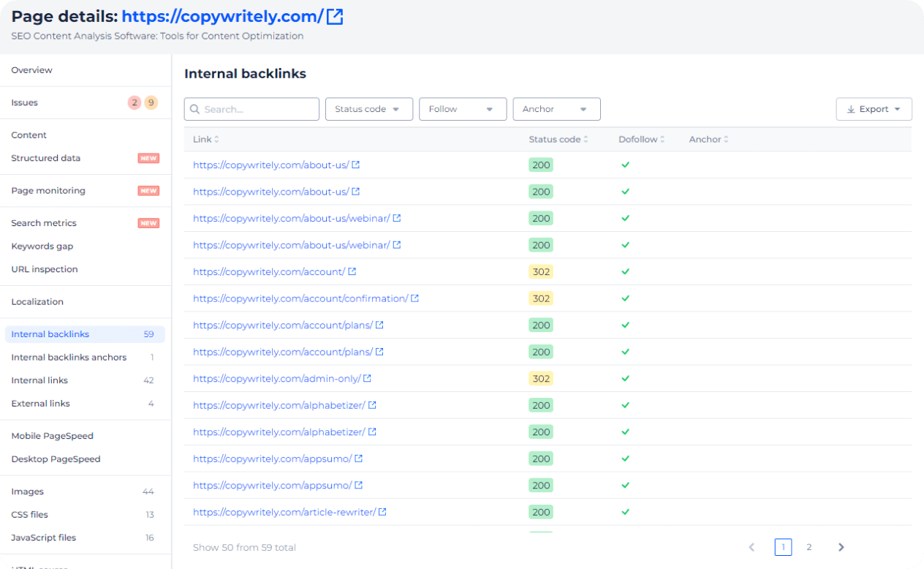The width and height of the screenshot is (924, 569).
Task: Open the Anchor filter dropdown
Action: point(557,109)
